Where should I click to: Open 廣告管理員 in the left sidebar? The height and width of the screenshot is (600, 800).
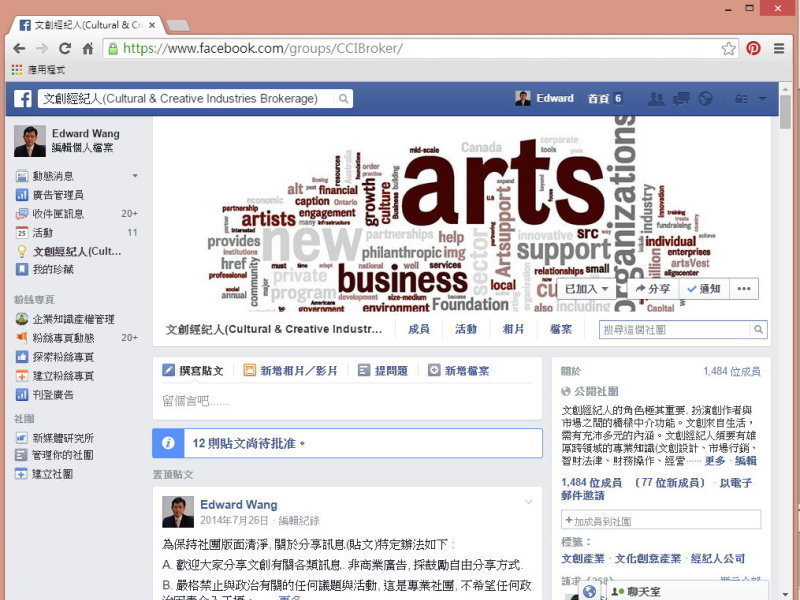58,195
